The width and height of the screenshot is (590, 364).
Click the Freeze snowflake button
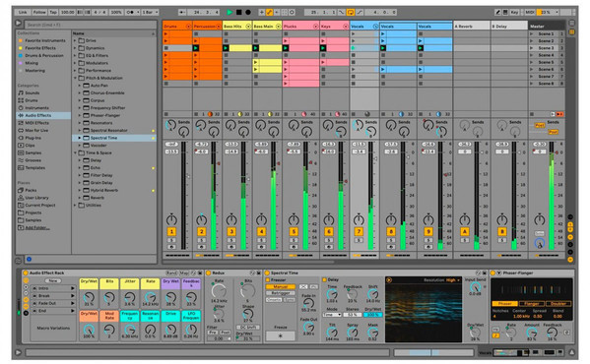click(x=281, y=335)
